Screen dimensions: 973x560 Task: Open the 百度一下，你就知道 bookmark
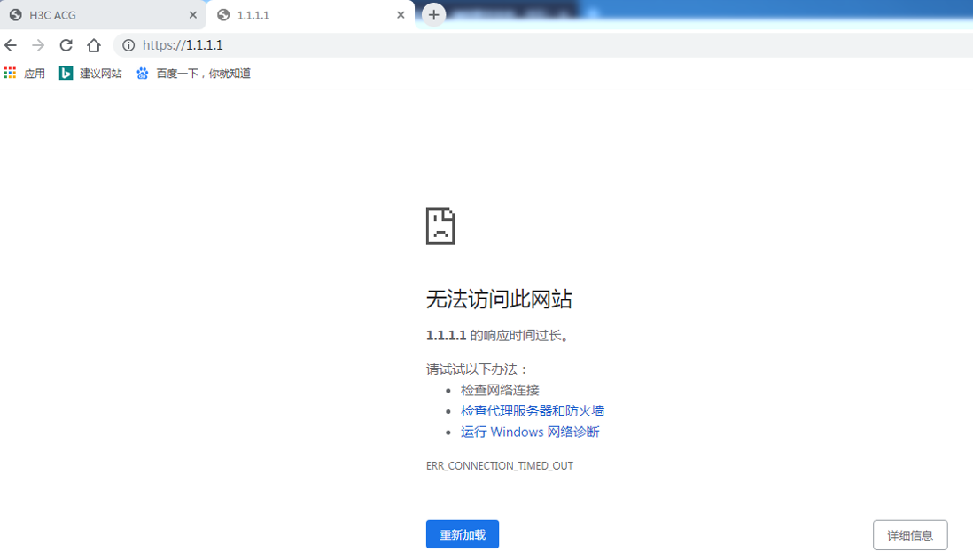[x=193, y=74]
